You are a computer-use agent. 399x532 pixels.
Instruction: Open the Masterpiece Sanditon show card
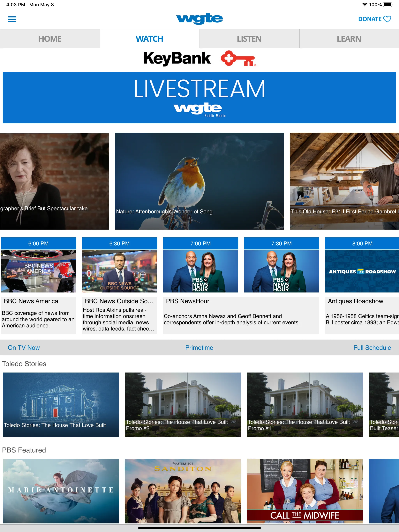point(183,491)
